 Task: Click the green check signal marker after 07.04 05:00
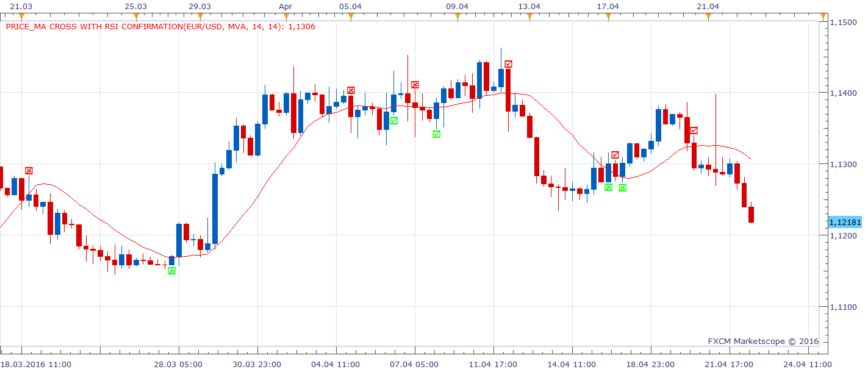(436, 134)
